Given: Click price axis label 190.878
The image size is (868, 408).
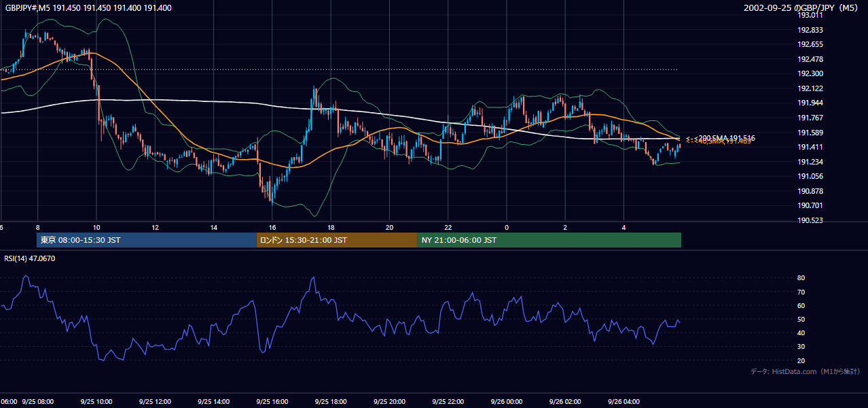Looking at the screenshot, I should [811, 191].
